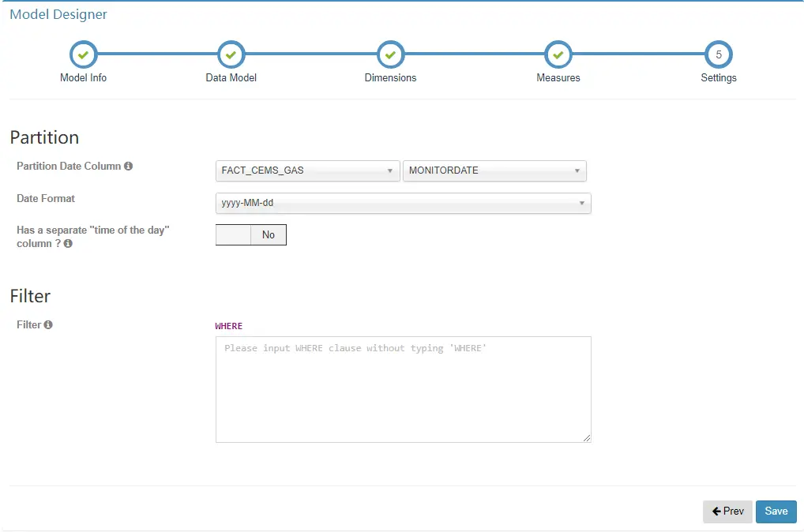Click the Filter section heading
Image resolution: width=804 pixels, height=532 pixels.
(x=30, y=296)
